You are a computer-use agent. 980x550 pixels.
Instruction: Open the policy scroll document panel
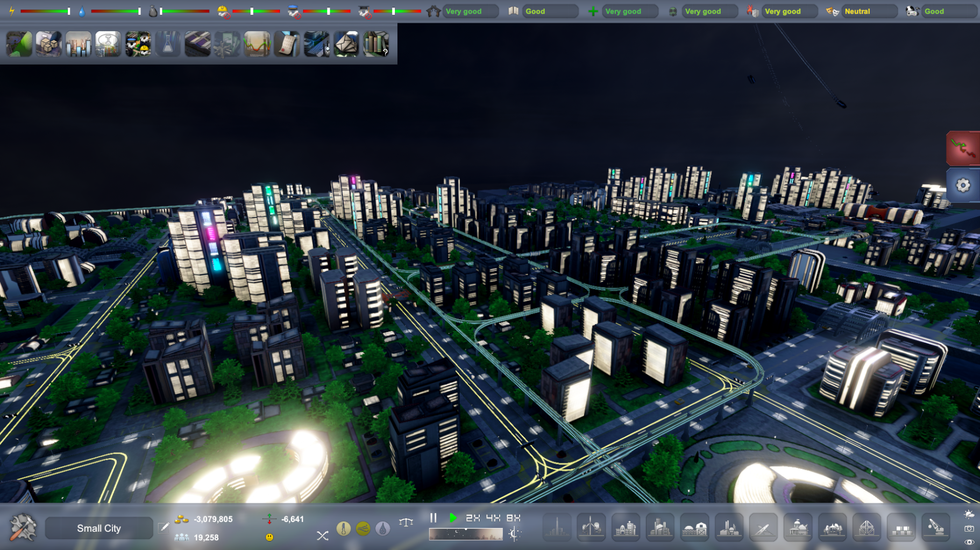pyautogui.click(x=287, y=44)
